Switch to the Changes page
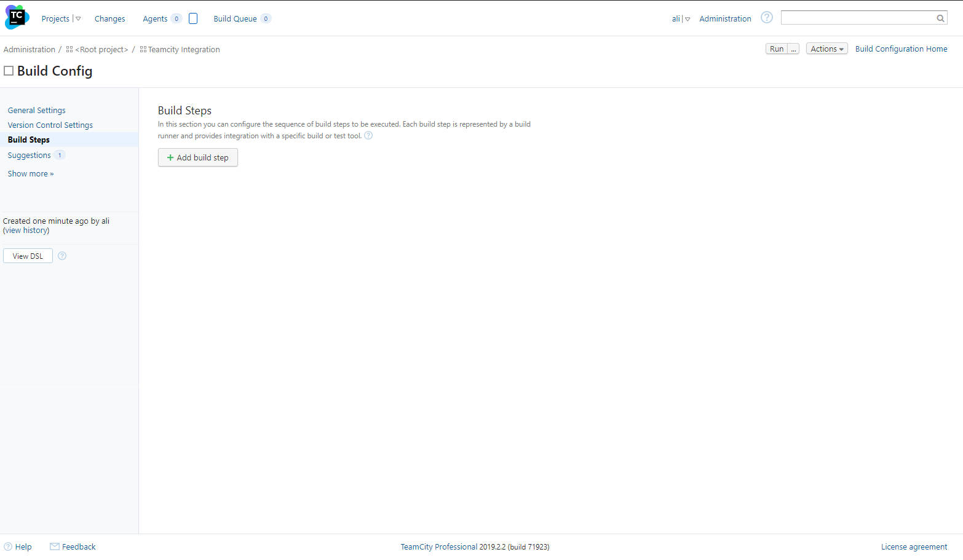 pyautogui.click(x=109, y=18)
